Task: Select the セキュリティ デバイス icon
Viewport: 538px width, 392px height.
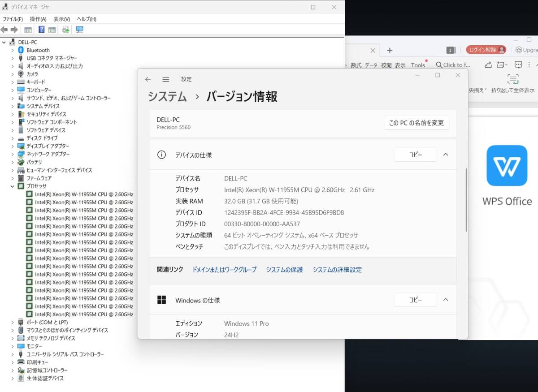Action: (x=21, y=114)
